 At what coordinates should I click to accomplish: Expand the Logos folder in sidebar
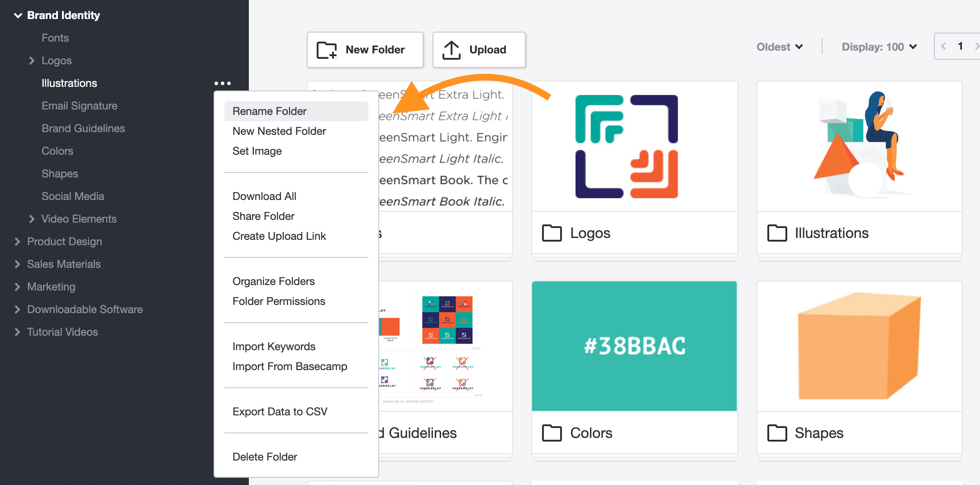click(x=32, y=61)
